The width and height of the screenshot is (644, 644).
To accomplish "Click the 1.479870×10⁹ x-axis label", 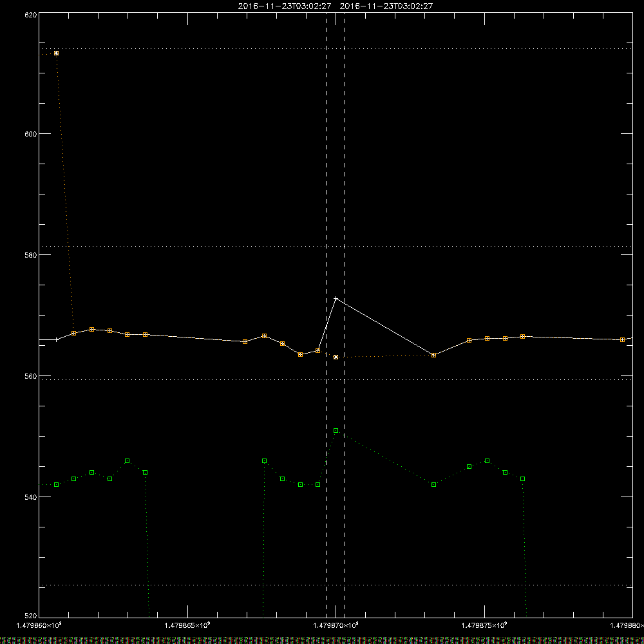I will pos(336,625).
